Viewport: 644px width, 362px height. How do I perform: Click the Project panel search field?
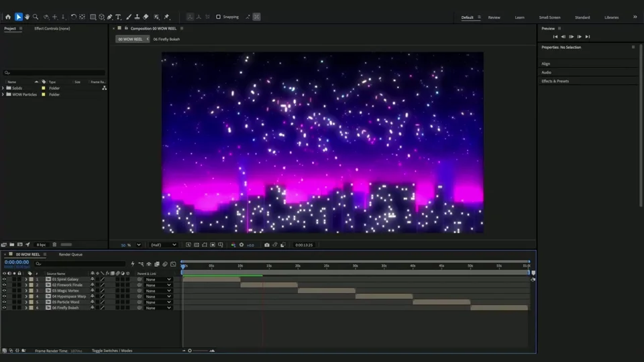point(54,72)
